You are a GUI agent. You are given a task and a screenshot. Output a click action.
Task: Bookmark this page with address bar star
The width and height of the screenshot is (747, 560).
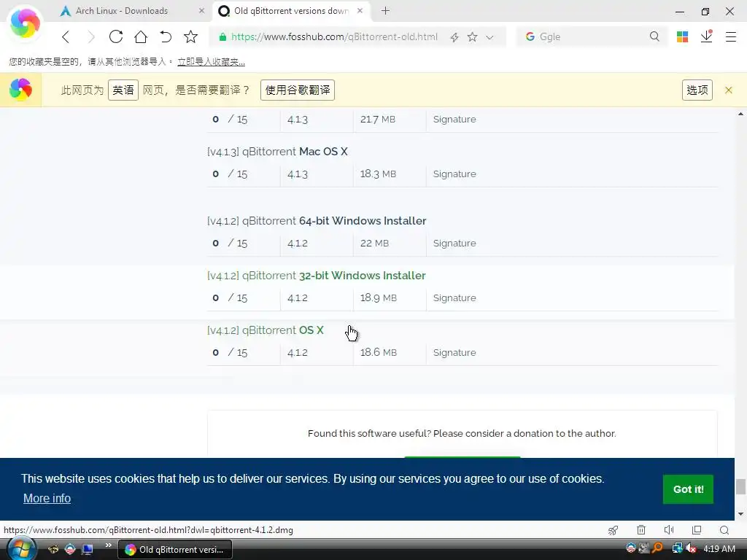pos(472,36)
